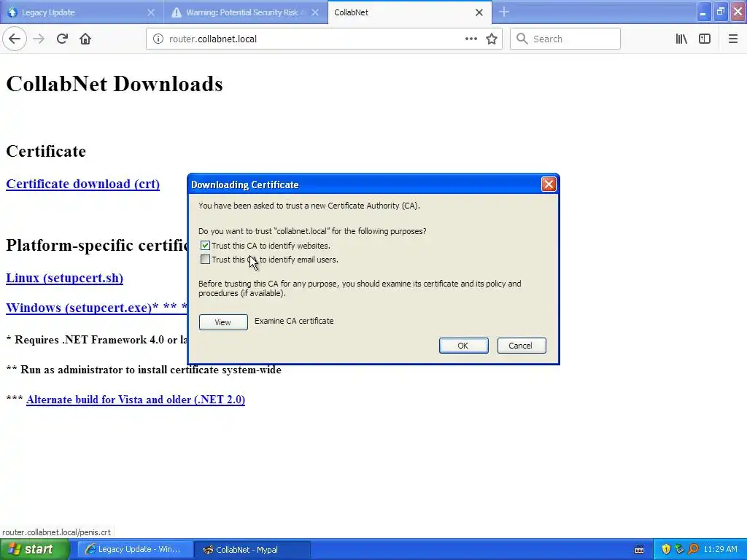Image resolution: width=747 pixels, height=560 pixels.
Task: Restore down the browser window
Action: pos(720,12)
